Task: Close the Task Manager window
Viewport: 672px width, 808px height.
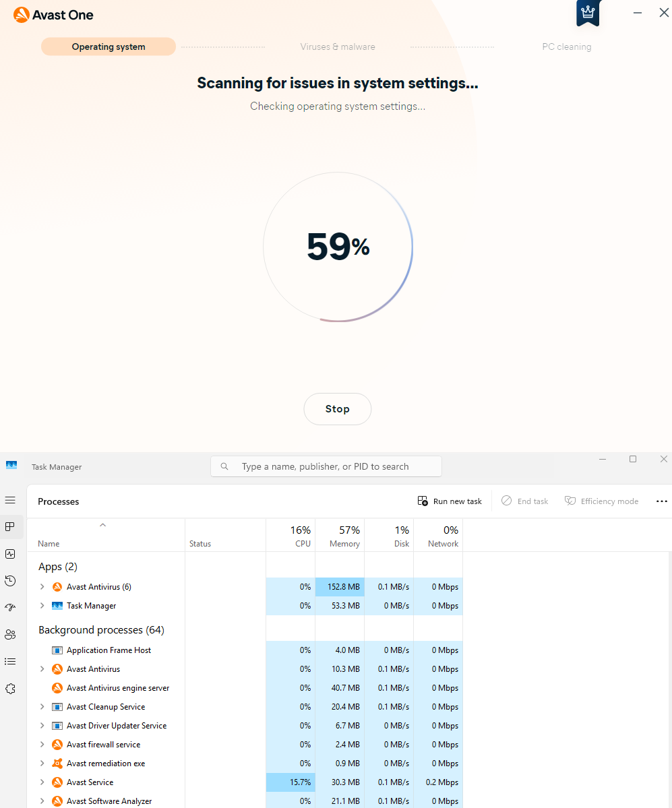Action: click(664, 459)
